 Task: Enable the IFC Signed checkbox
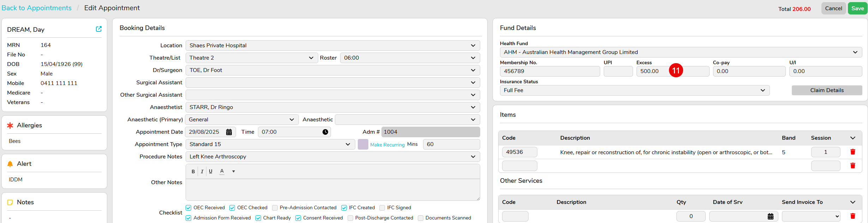click(382, 208)
